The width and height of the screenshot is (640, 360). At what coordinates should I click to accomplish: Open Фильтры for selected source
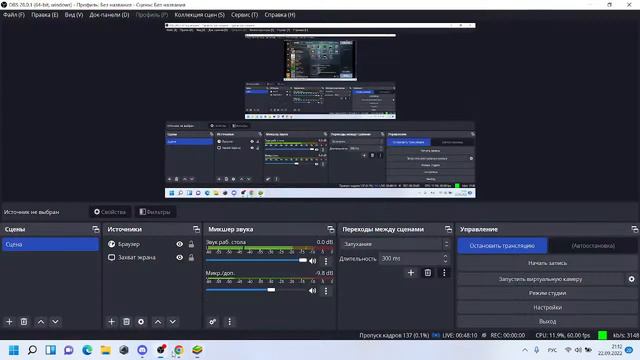point(155,212)
